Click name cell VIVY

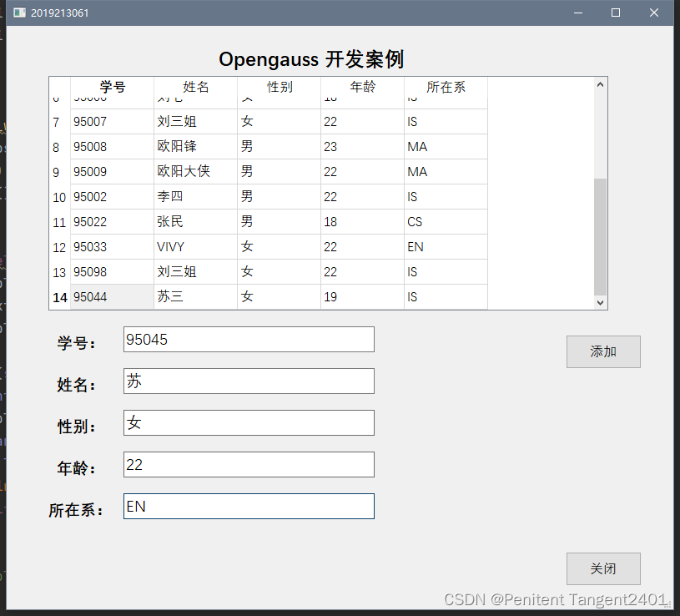195,247
